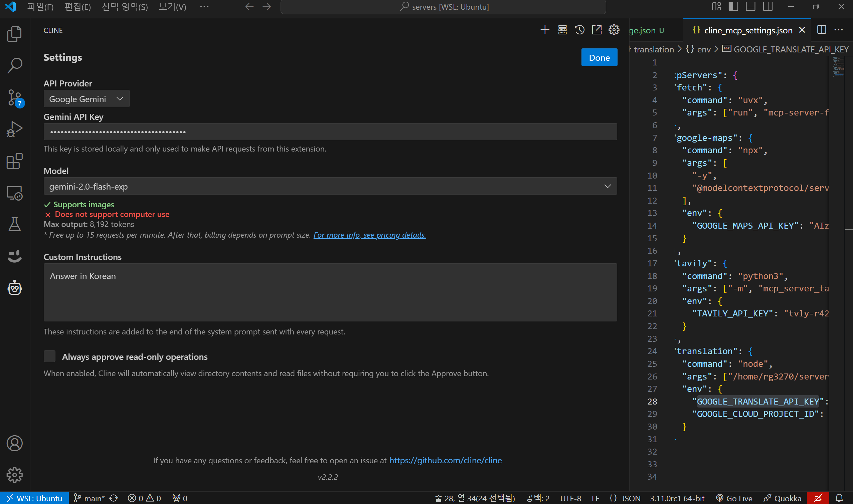Synchronize changes icon in status bar
Screen dimensions: 853x504
click(114, 498)
